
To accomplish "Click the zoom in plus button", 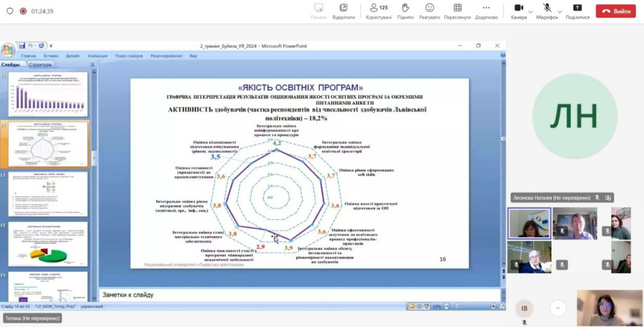I will pos(493,306).
